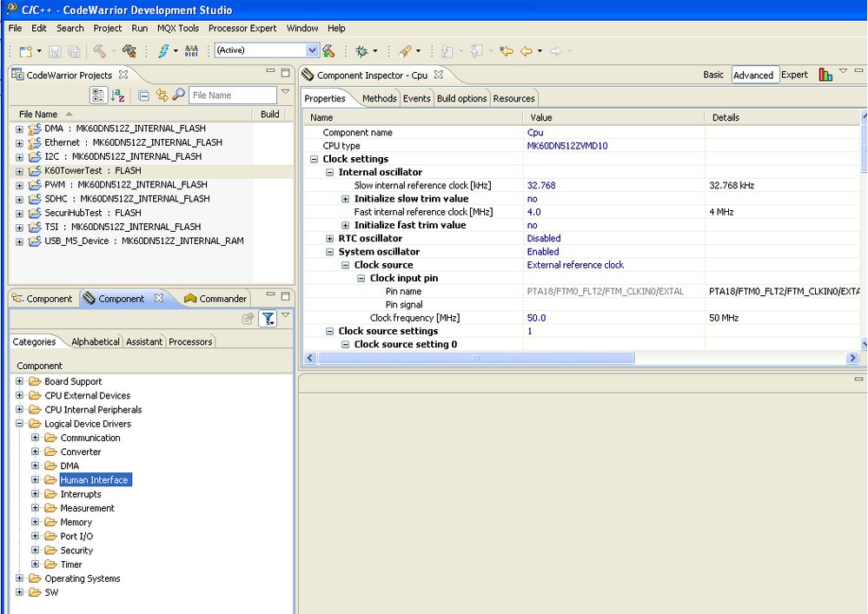Open dropdown arrow next to Debug bug icon
The width and height of the screenshot is (868, 614).
[375, 51]
